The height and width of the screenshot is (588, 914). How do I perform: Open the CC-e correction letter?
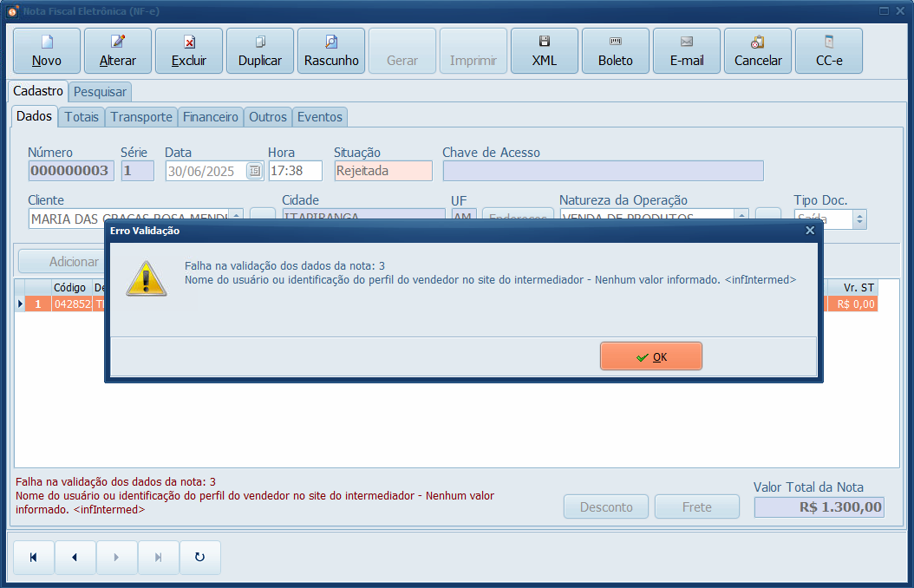point(829,50)
